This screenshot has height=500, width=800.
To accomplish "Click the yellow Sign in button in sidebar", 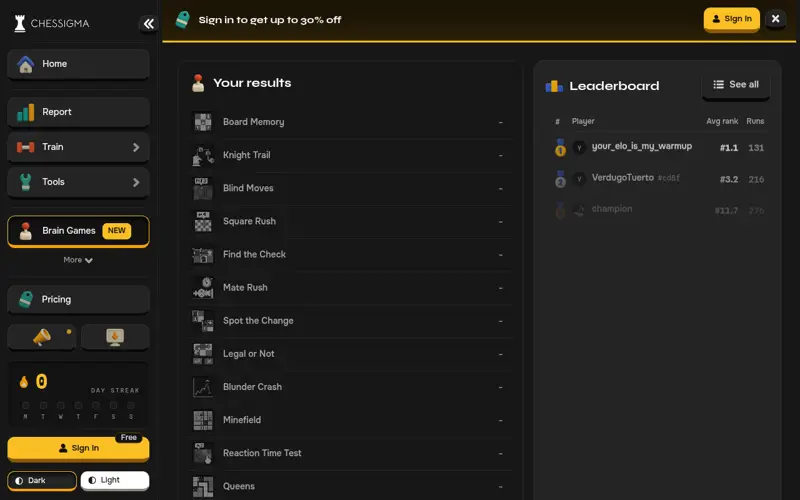I will (79, 448).
